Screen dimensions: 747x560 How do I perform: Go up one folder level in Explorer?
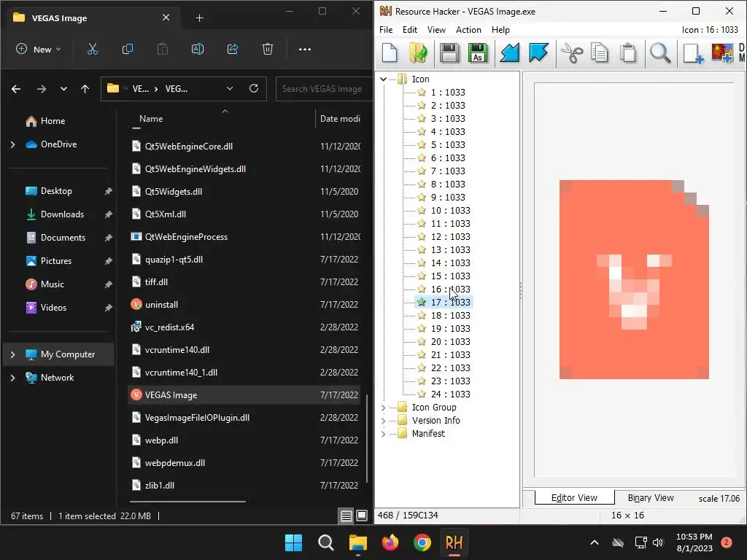point(85,88)
